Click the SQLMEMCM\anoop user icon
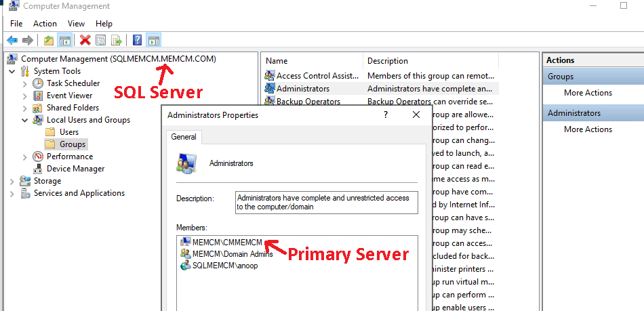 click(x=186, y=266)
